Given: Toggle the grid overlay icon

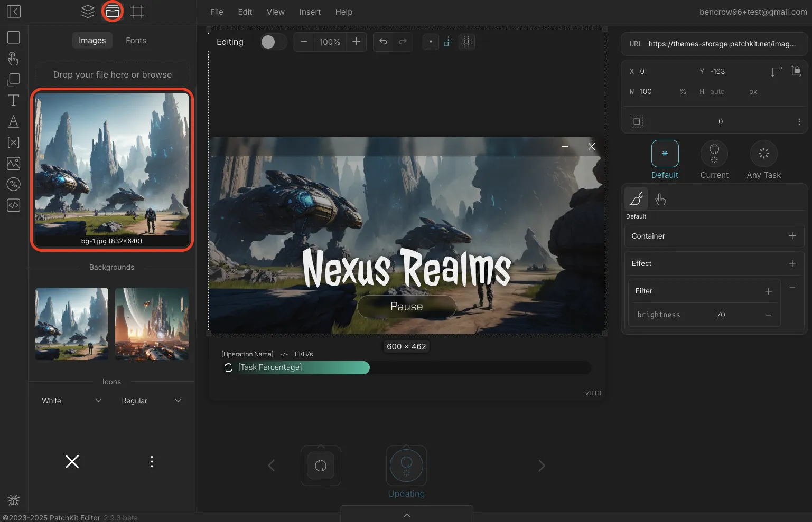Looking at the screenshot, I should (466, 42).
